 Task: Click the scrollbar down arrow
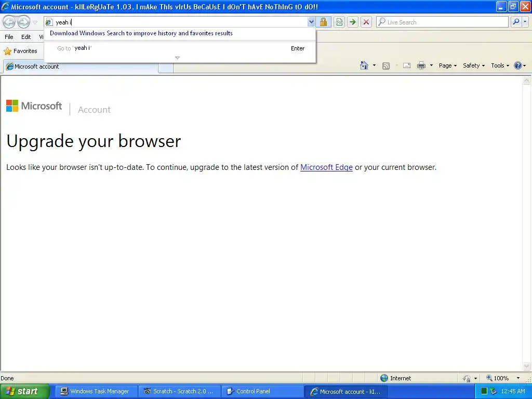point(527,366)
